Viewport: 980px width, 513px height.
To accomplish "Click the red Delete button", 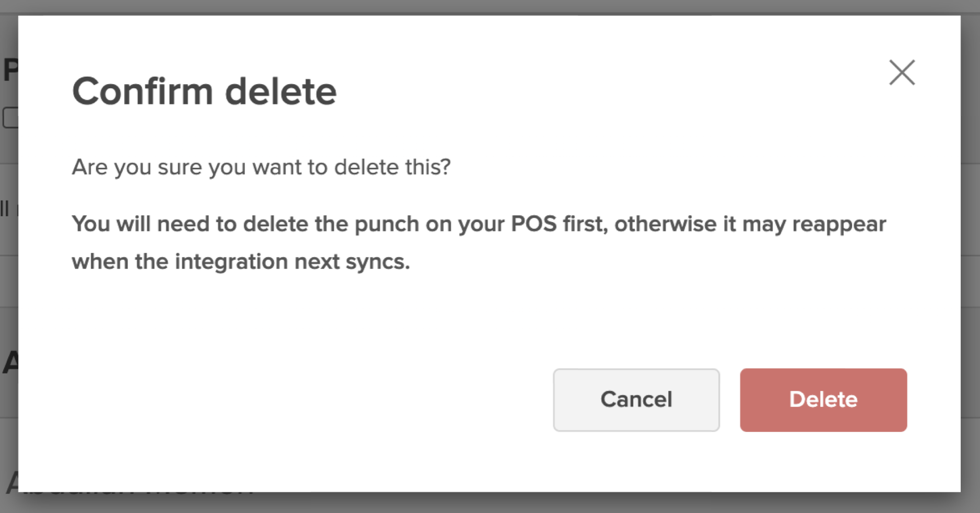I will [x=823, y=400].
